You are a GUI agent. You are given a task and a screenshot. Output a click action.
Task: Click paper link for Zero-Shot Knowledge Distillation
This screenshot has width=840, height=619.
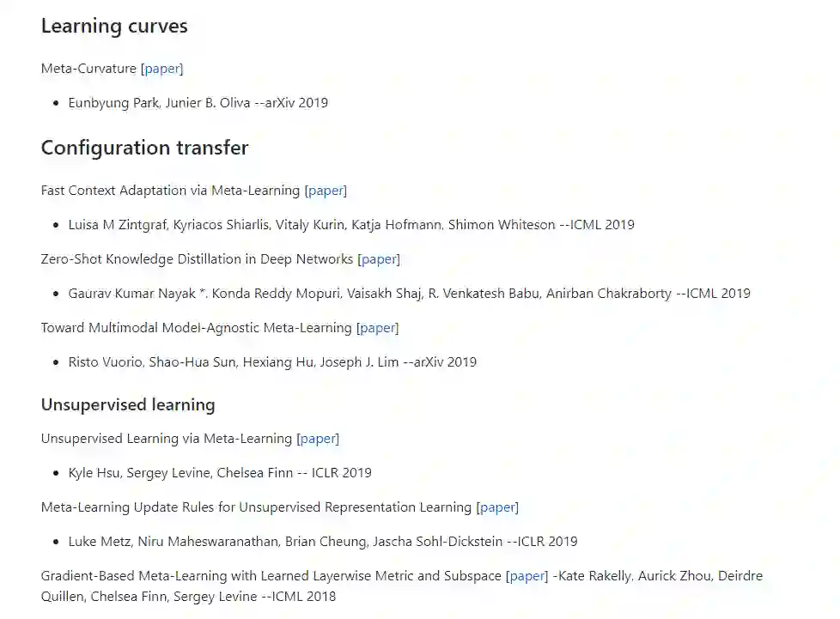pos(379,259)
